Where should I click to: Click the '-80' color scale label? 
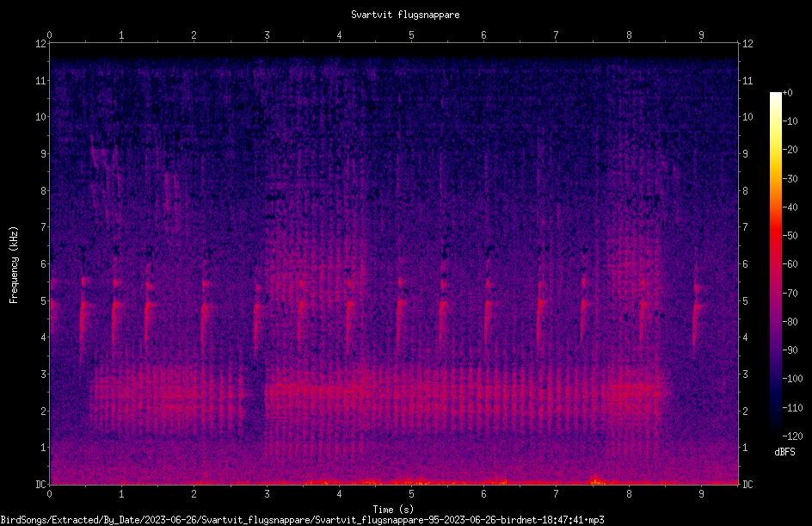point(790,322)
